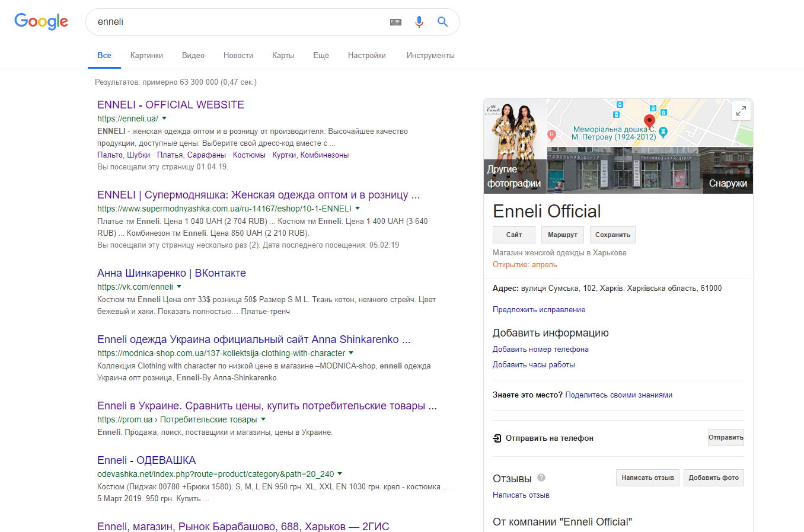Open the Супермодняшка ENNELI result
The image size is (804, 532).
259,195
